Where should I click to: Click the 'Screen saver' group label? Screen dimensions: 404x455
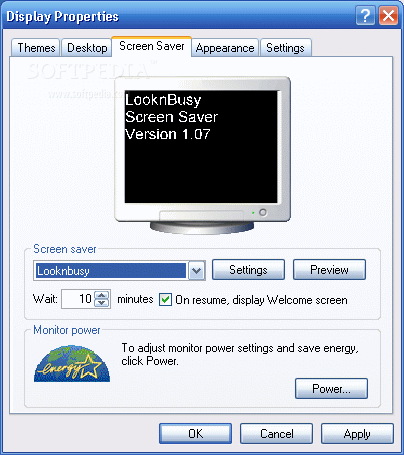(x=65, y=249)
